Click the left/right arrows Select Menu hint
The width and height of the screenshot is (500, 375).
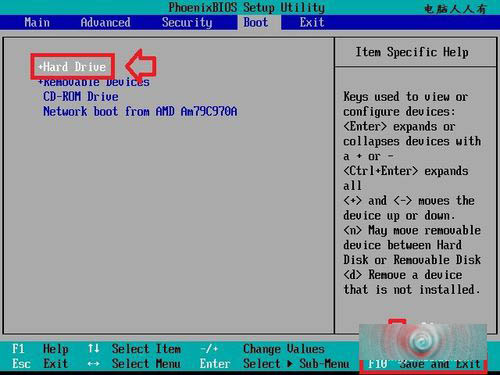pos(134,364)
